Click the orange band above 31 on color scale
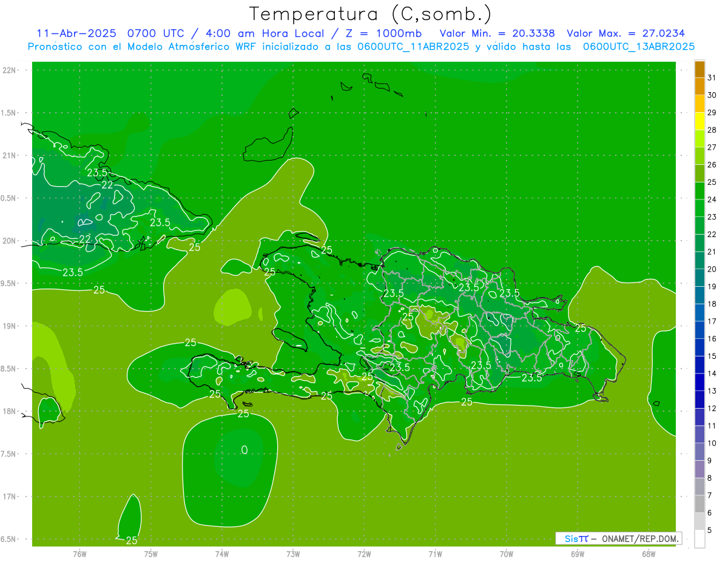The image size is (728, 562). tap(699, 69)
